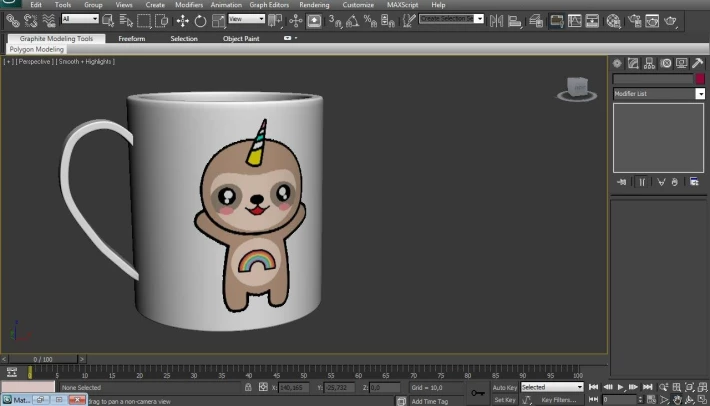Viewport: 710px width, 406px height.
Task: Switch to Object Paint ribbon tab
Action: 241,38
